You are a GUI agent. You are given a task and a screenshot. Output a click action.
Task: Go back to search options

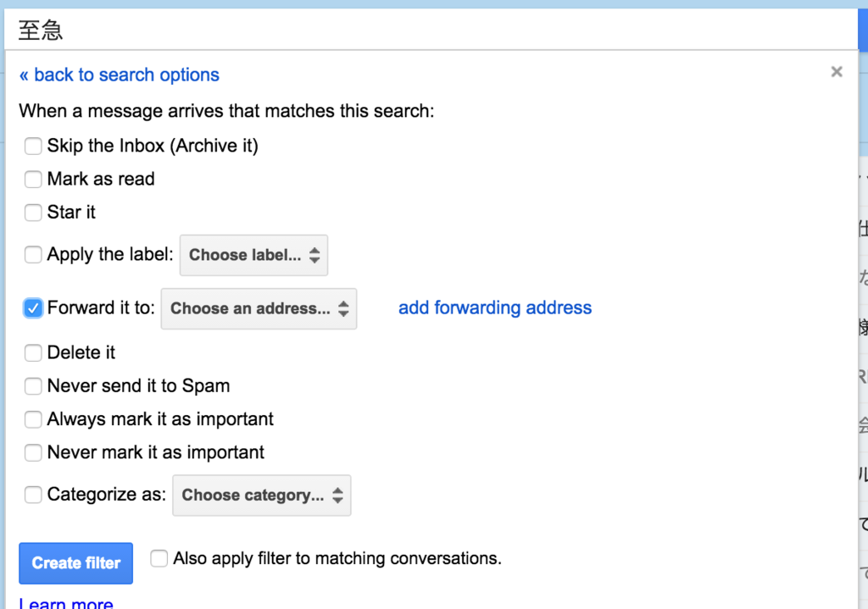pos(119,75)
